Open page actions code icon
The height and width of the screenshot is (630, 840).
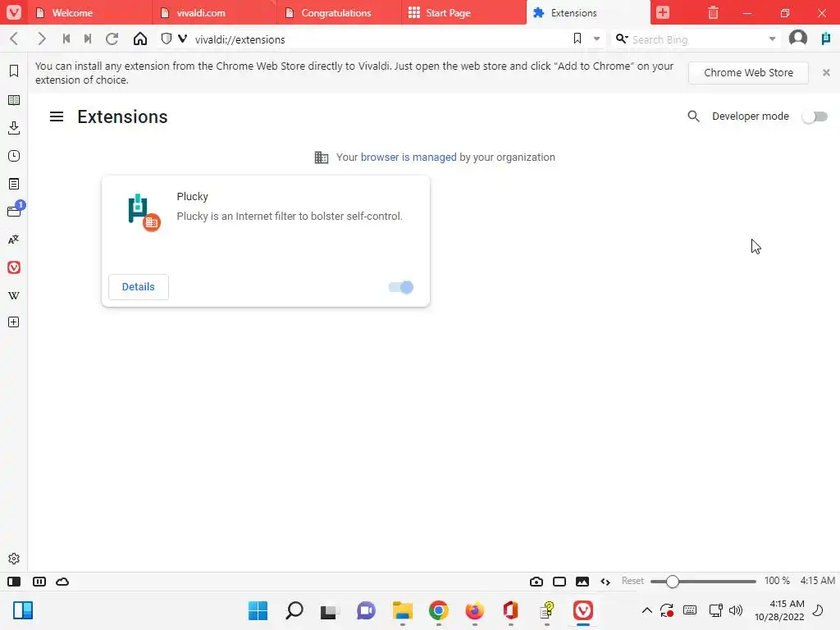(x=605, y=582)
